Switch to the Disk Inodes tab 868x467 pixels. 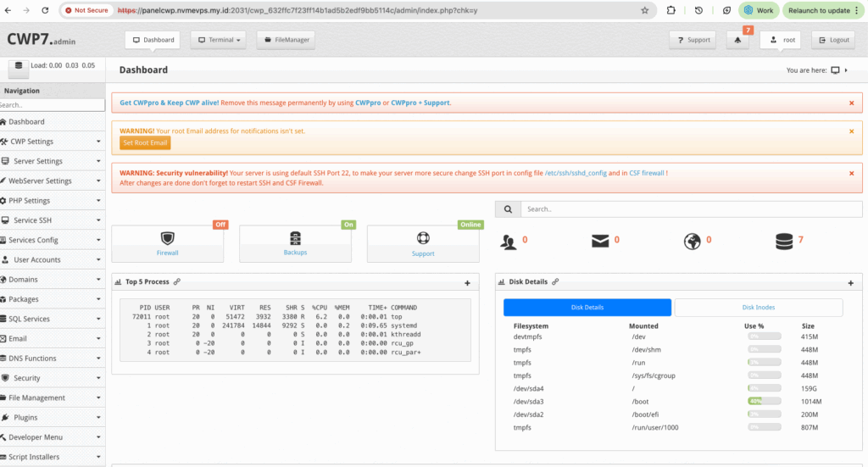tap(759, 307)
